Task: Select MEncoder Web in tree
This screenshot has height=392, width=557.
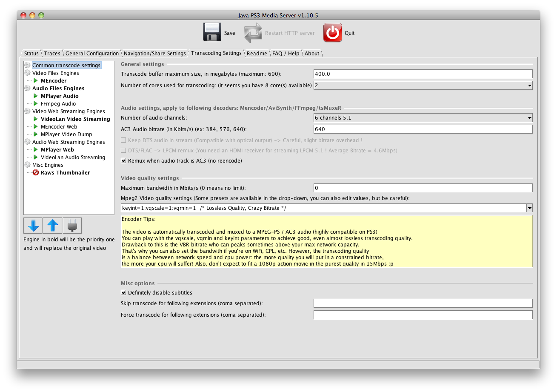Action: 59,127
